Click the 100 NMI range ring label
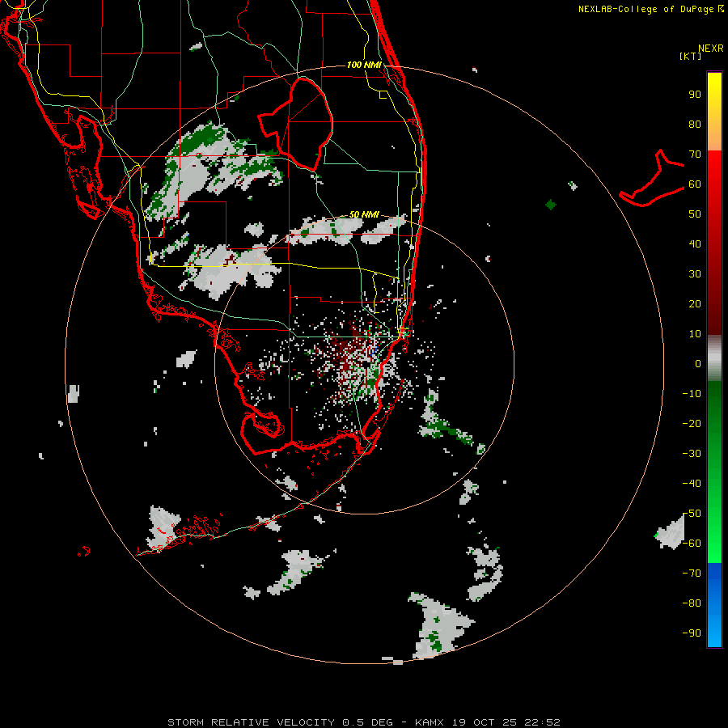Image resolution: width=728 pixels, height=728 pixels. (x=364, y=65)
